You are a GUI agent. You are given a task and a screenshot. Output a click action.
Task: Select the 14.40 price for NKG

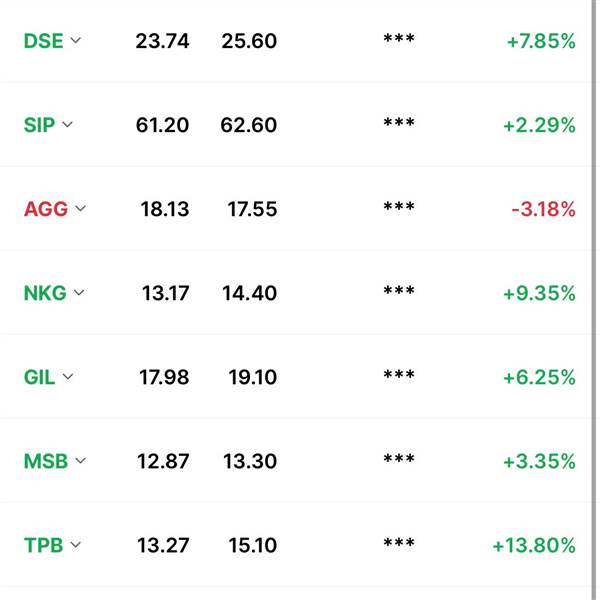(x=249, y=293)
